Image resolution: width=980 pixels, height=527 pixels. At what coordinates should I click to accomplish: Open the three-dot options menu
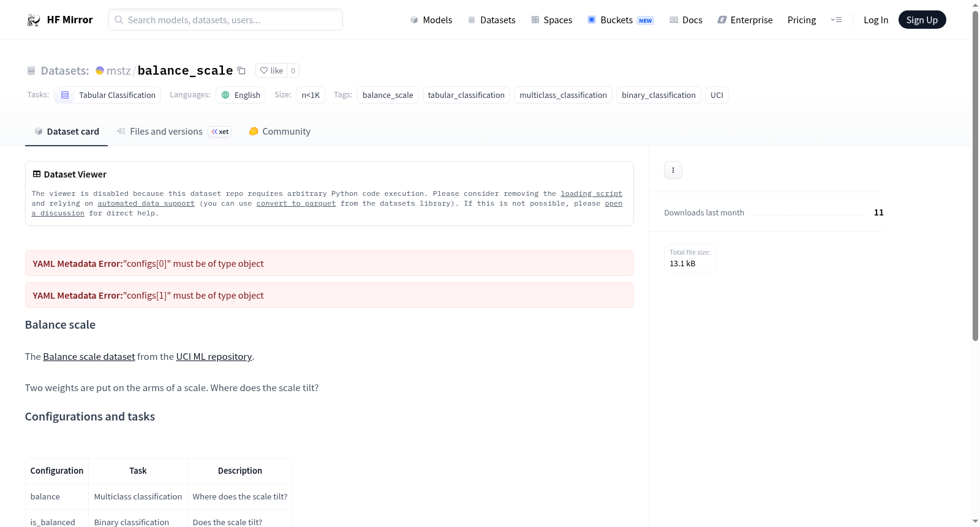point(673,170)
